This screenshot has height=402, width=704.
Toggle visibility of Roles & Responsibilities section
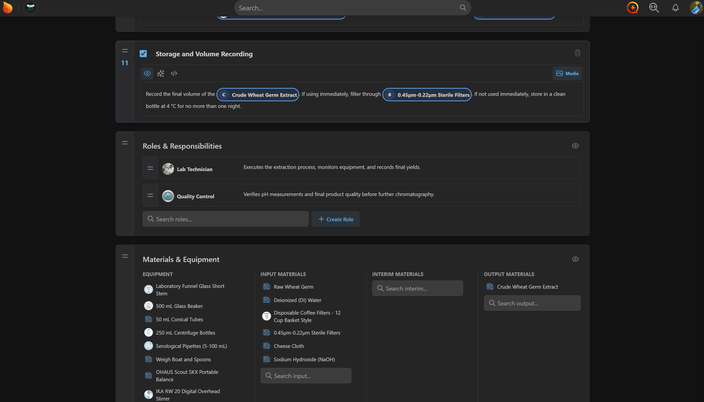point(575,146)
